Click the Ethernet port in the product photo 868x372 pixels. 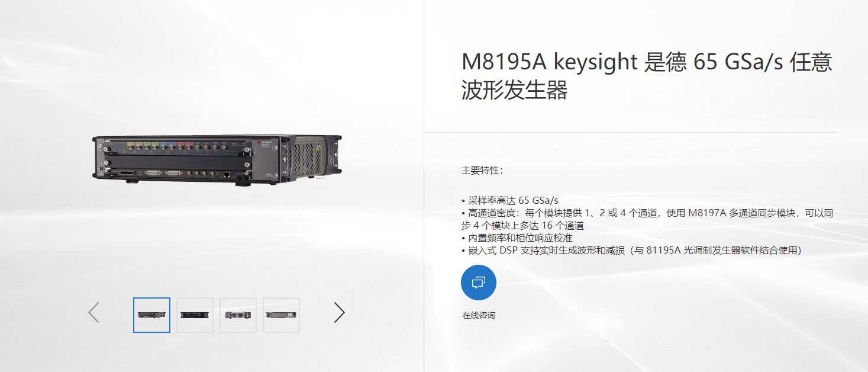[227, 174]
